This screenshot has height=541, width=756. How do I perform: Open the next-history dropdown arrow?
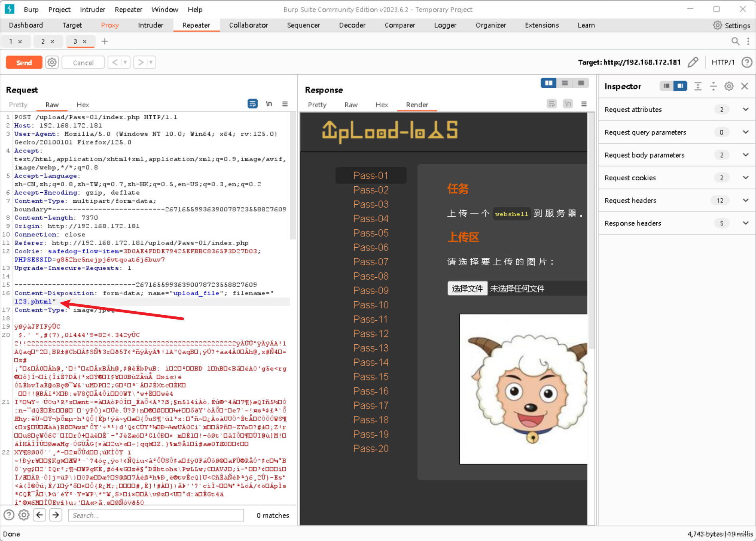151,62
